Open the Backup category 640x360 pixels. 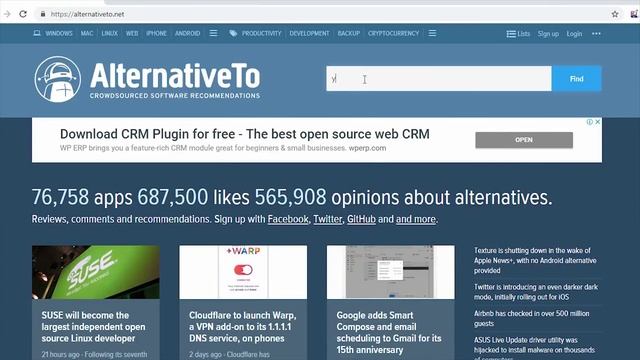click(349, 33)
